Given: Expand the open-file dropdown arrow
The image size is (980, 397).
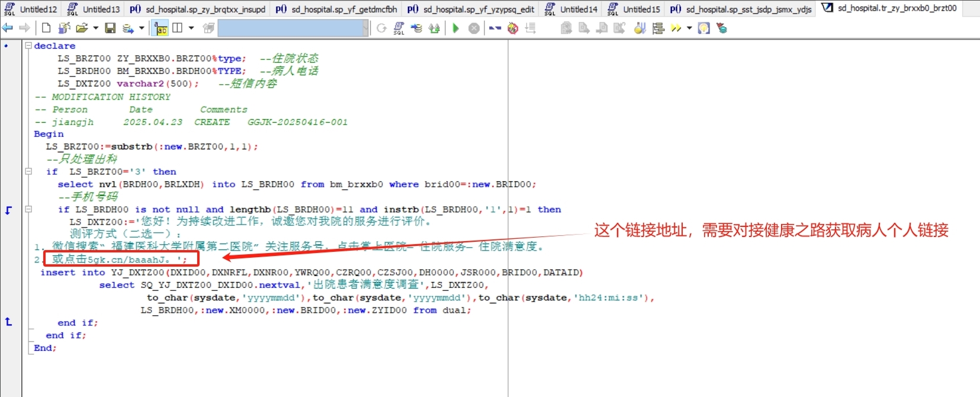Looking at the screenshot, I should (x=95, y=28).
